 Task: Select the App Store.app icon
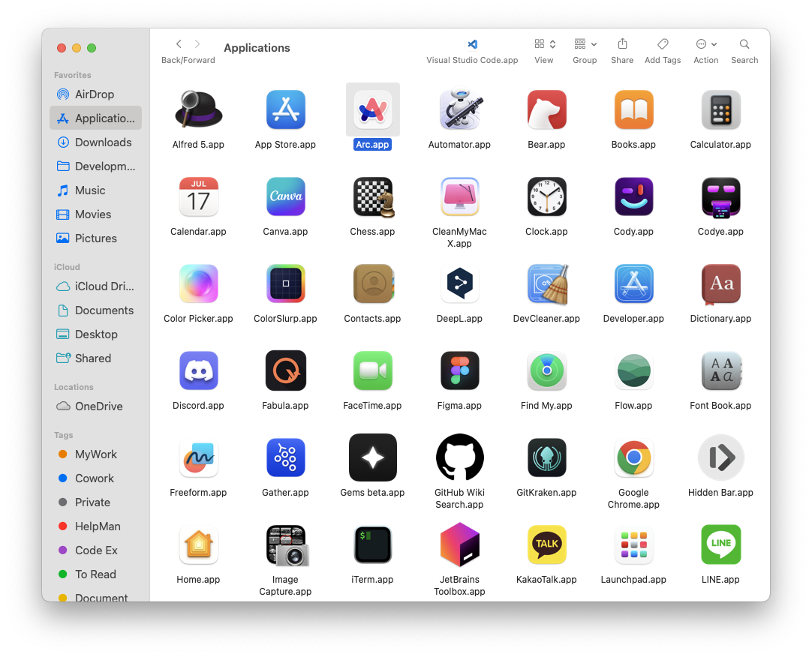tap(285, 109)
